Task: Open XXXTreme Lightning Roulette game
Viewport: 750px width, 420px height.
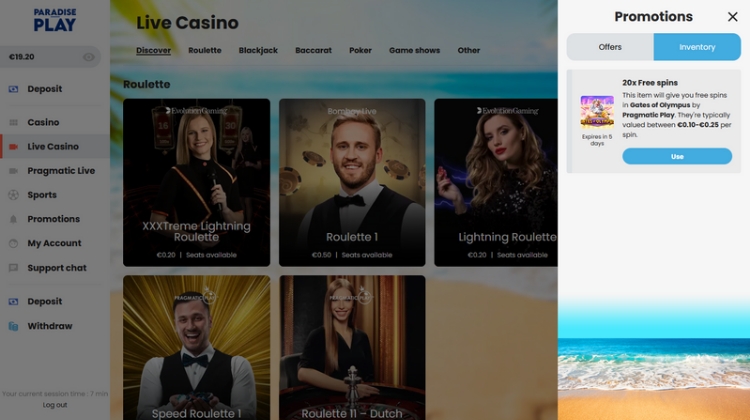Action: tap(196, 182)
